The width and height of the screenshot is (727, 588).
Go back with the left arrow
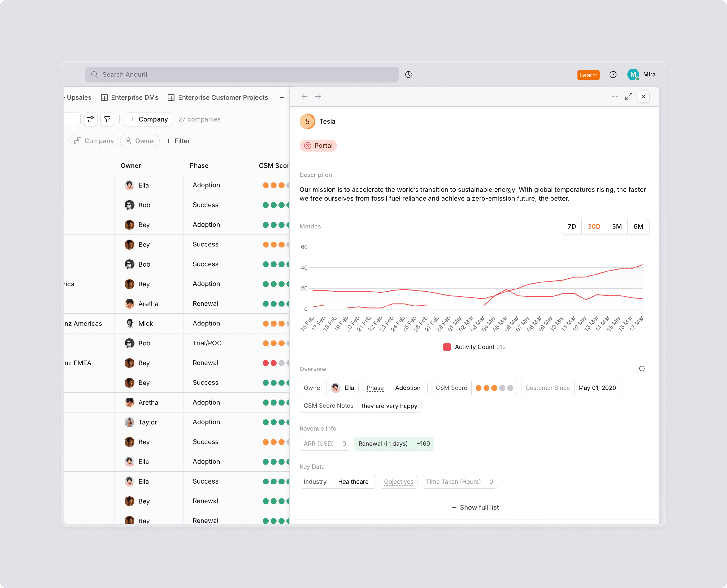pos(305,97)
